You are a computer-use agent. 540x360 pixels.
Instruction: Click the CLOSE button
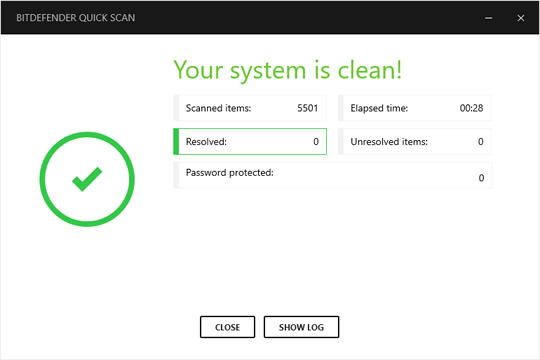pyautogui.click(x=227, y=327)
